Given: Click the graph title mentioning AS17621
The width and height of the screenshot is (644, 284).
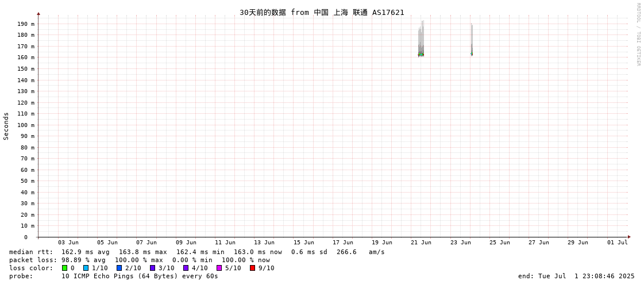Looking at the screenshot, I should coord(322,13).
